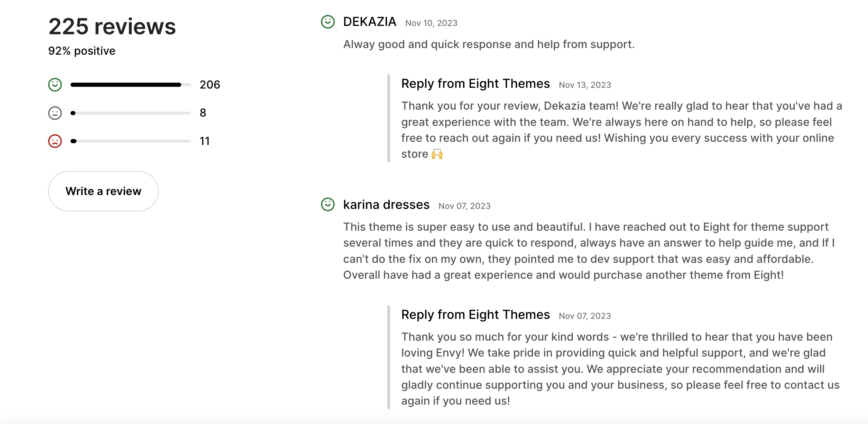Open the DEKAZIA reviewer profile
The width and height of the screenshot is (868, 424).
pyautogui.click(x=369, y=22)
